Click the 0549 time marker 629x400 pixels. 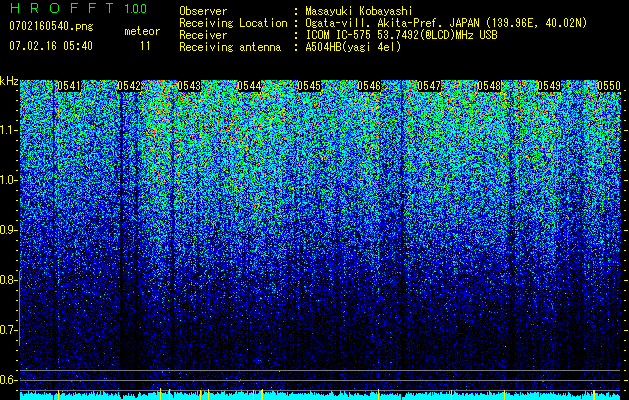point(549,86)
